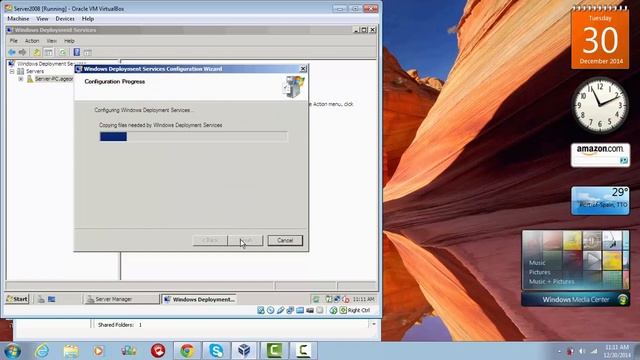Select Music + Pictures in Media Center gadget
This screenshot has width=640, height=360.
(x=551, y=282)
